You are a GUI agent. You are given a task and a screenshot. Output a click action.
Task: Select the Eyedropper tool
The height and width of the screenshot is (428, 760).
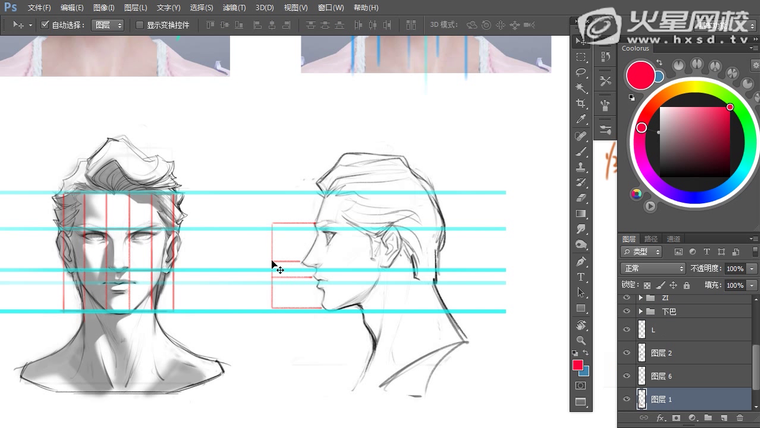581,119
